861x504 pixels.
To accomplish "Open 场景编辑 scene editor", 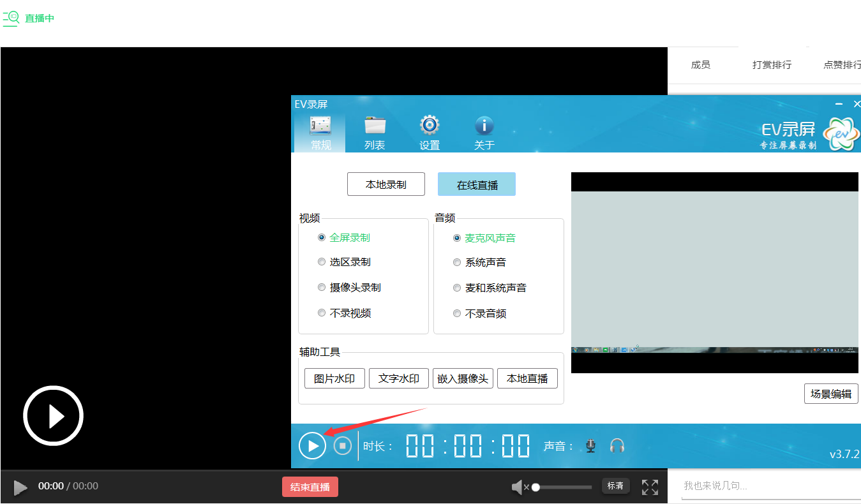I will coord(831,394).
